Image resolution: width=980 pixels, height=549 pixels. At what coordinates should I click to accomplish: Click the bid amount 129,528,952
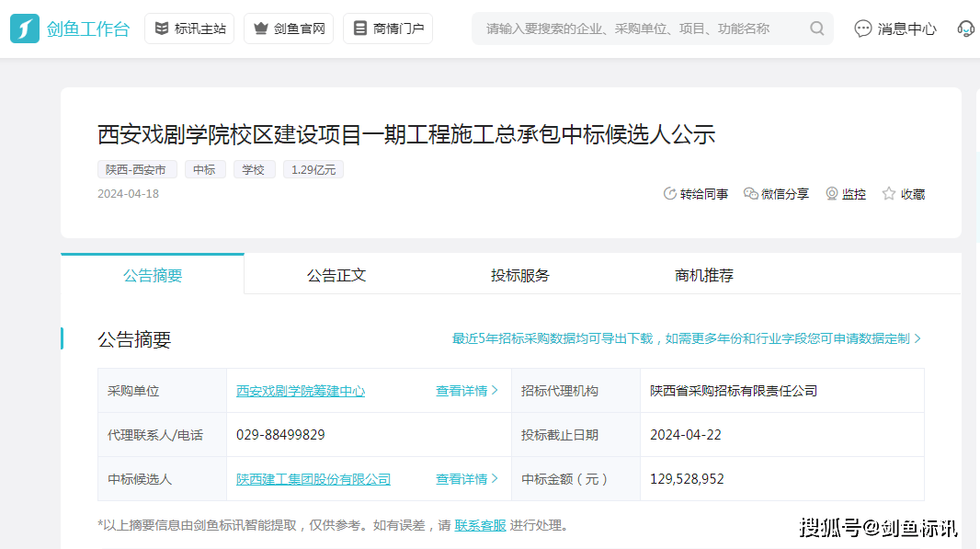click(687, 479)
